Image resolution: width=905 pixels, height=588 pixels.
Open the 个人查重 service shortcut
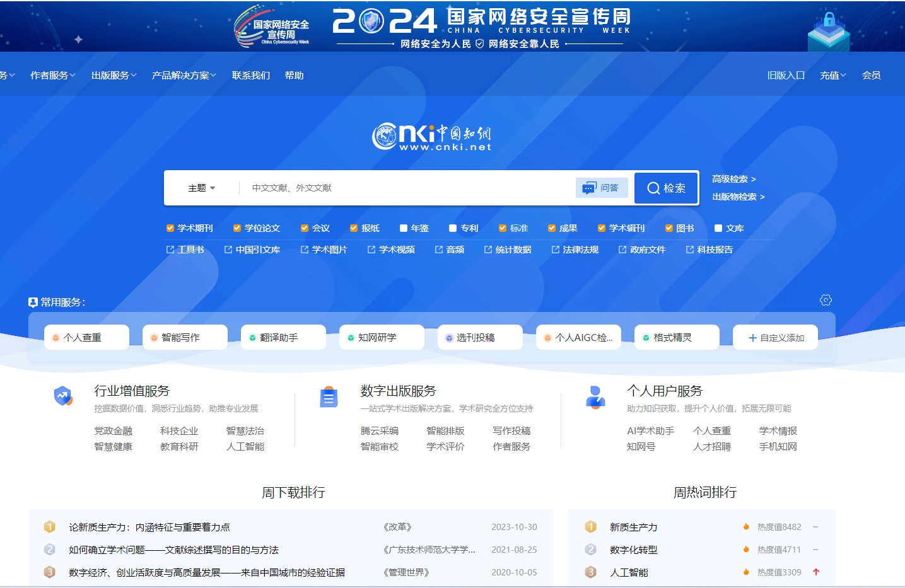[86, 337]
